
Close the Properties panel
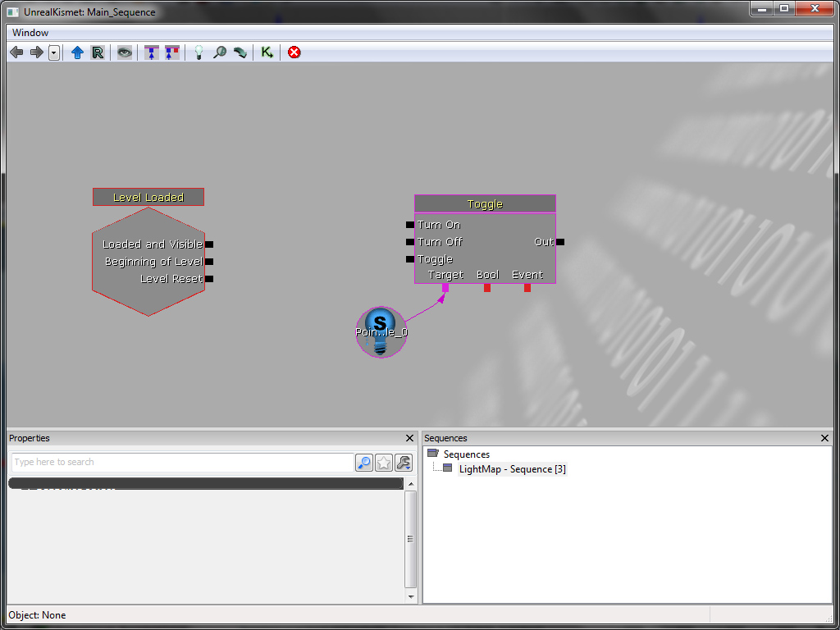(x=410, y=439)
